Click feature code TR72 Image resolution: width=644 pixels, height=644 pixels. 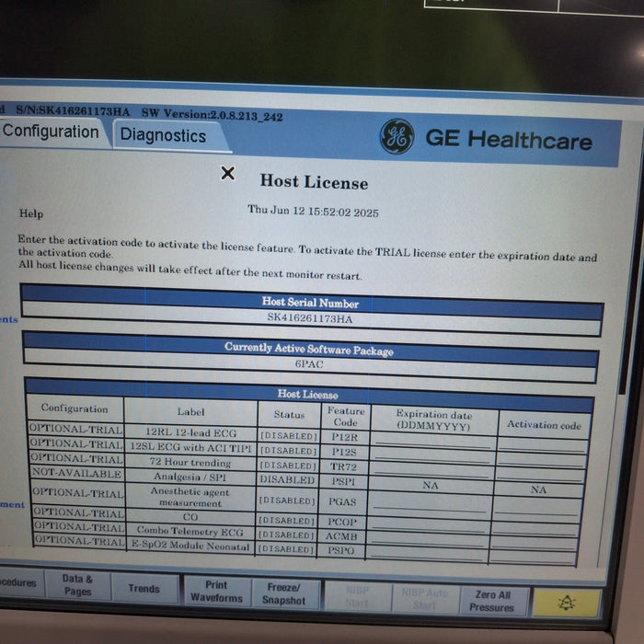click(x=343, y=466)
